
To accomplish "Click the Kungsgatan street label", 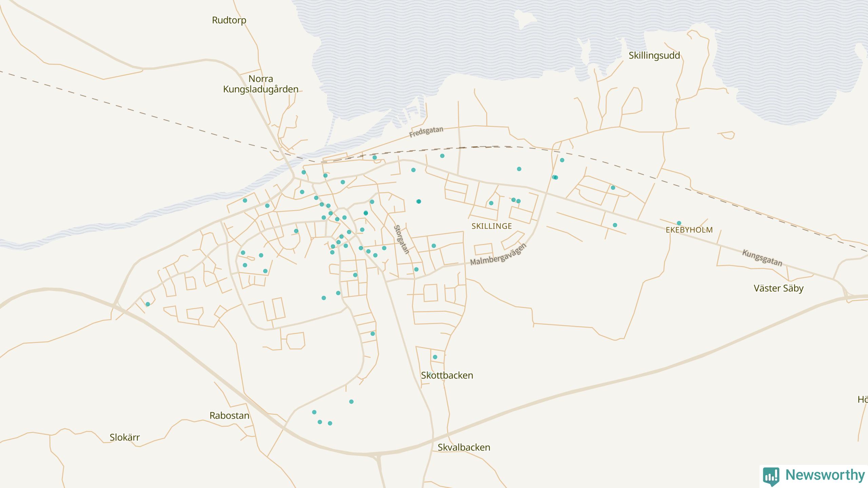I will pyautogui.click(x=762, y=258).
